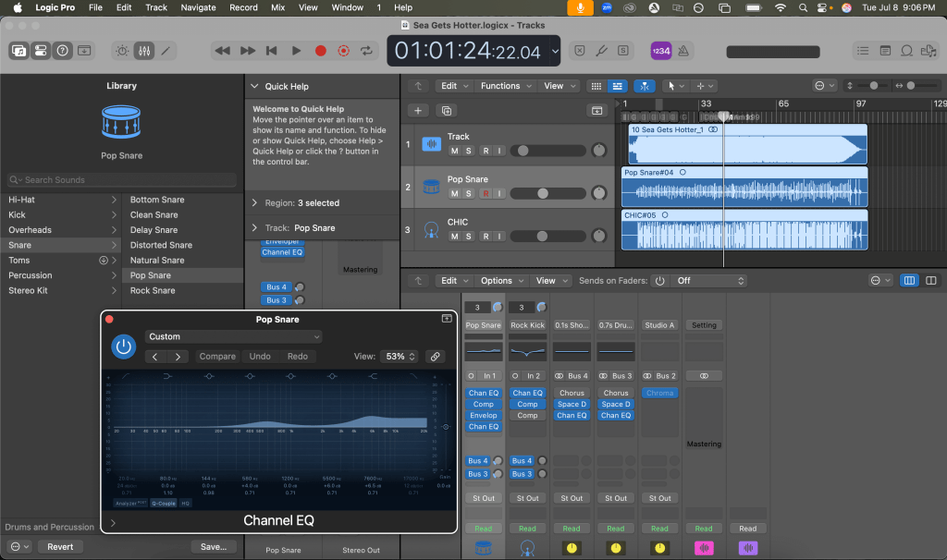Expand the Track Pop Snare inspector section
This screenshot has width=947, height=560.
(x=255, y=227)
